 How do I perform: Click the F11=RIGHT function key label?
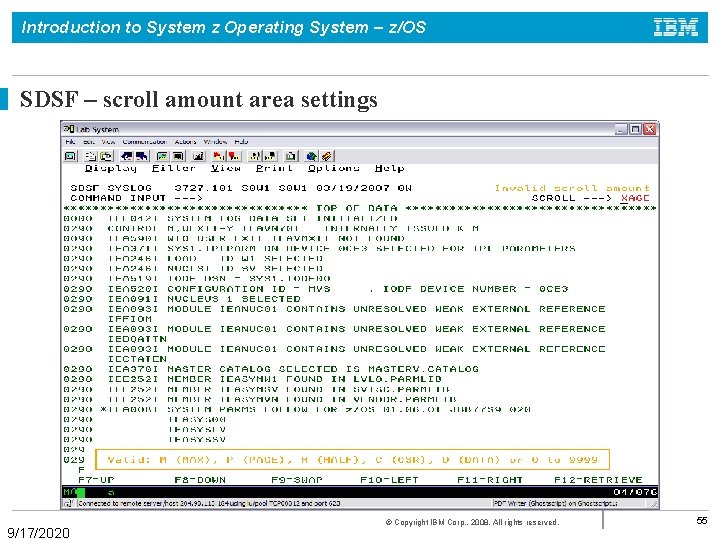coord(490,480)
